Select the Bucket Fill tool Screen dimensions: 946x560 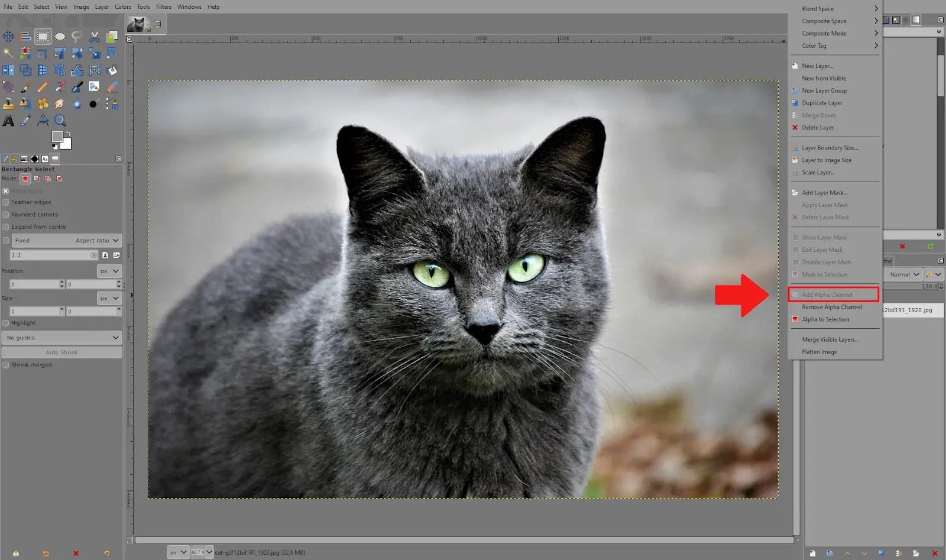pos(112,70)
